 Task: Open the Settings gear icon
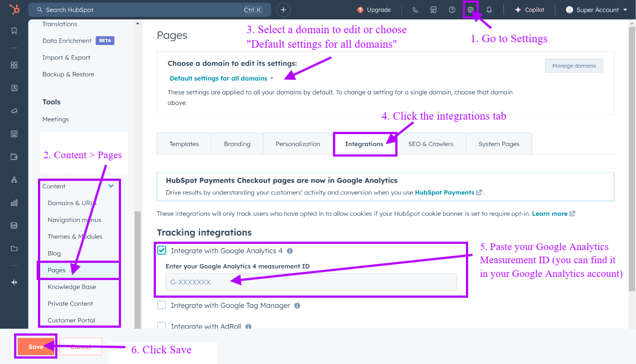[x=470, y=10]
